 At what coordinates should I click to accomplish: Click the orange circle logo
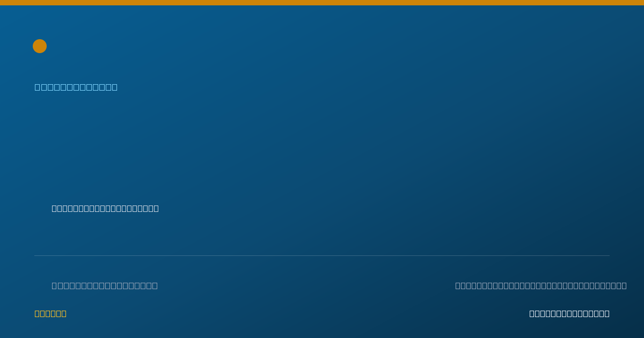click(40, 46)
